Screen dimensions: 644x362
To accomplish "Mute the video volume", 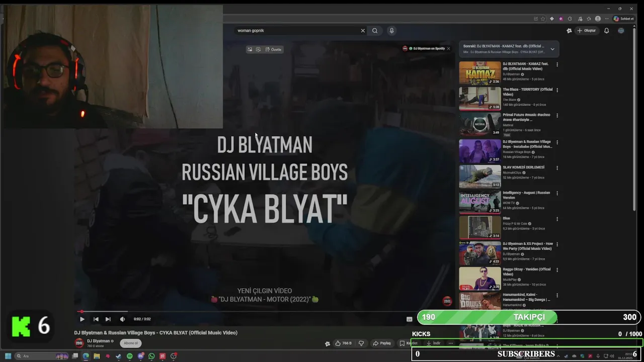I will click(122, 319).
